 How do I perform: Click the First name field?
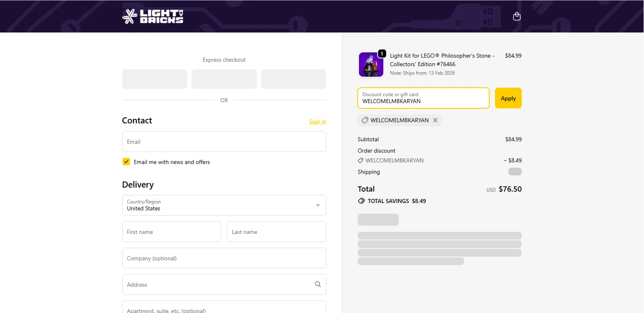[x=171, y=232]
